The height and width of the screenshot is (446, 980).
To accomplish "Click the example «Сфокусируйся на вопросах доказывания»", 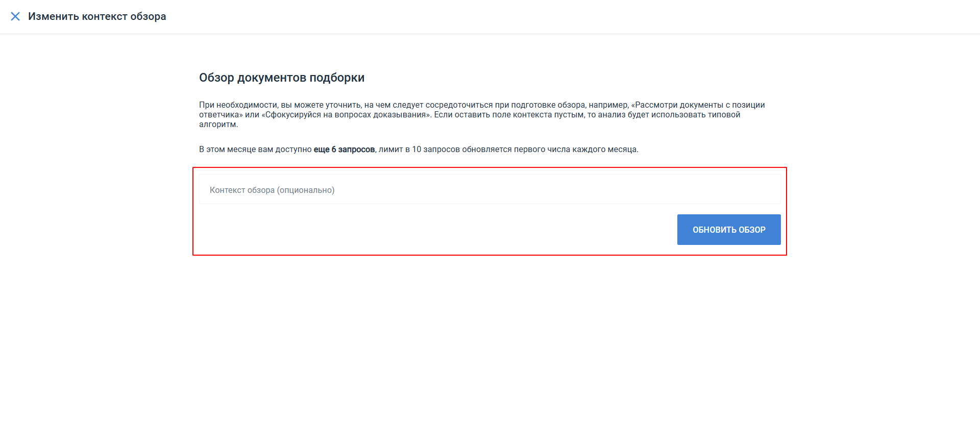I will pyautogui.click(x=346, y=115).
